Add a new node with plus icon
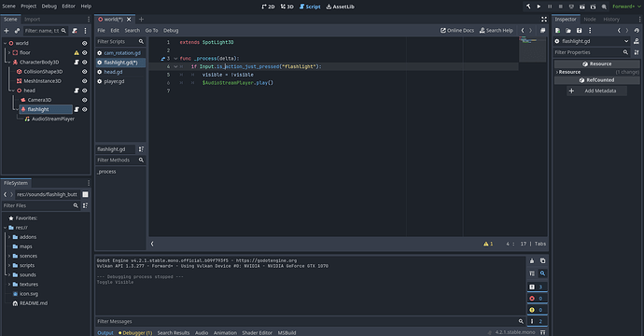This screenshot has height=336, width=644. [x=7, y=31]
